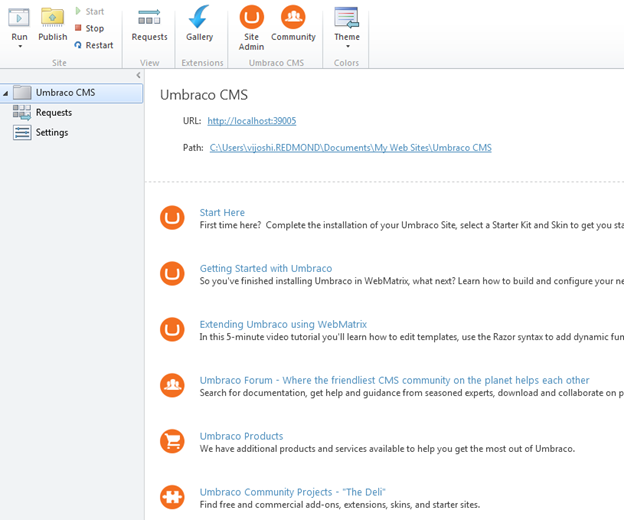Click the Run button icon
Image resolution: width=624 pixels, height=520 pixels.
pyautogui.click(x=19, y=17)
